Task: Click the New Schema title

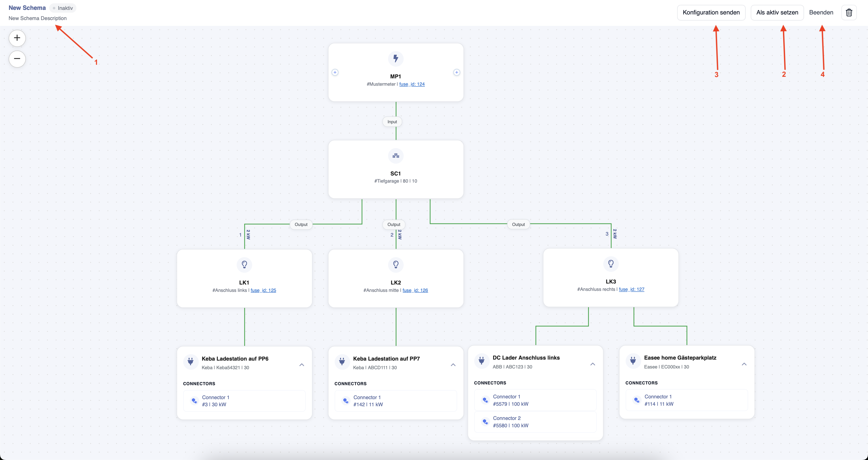Action: pyautogui.click(x=27, y=8)
